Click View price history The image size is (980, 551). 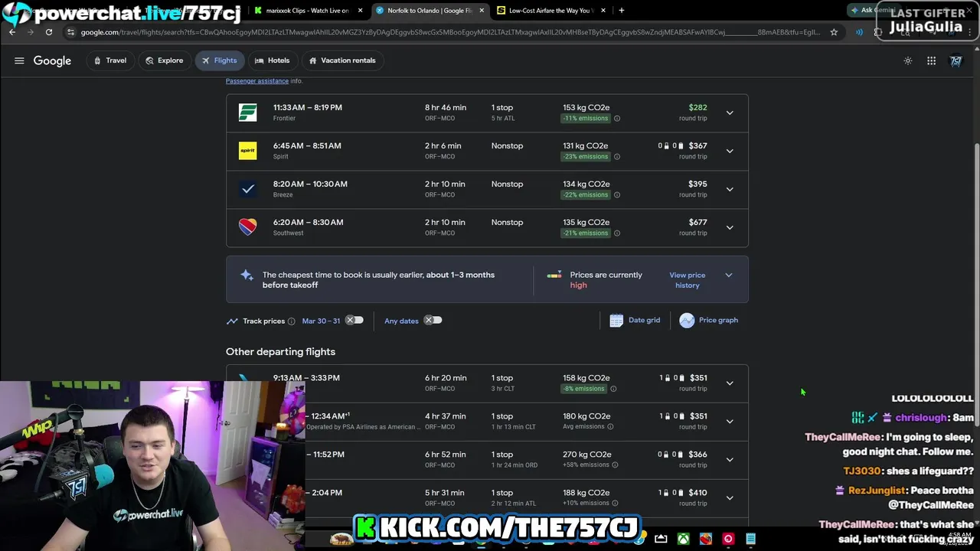688,280
